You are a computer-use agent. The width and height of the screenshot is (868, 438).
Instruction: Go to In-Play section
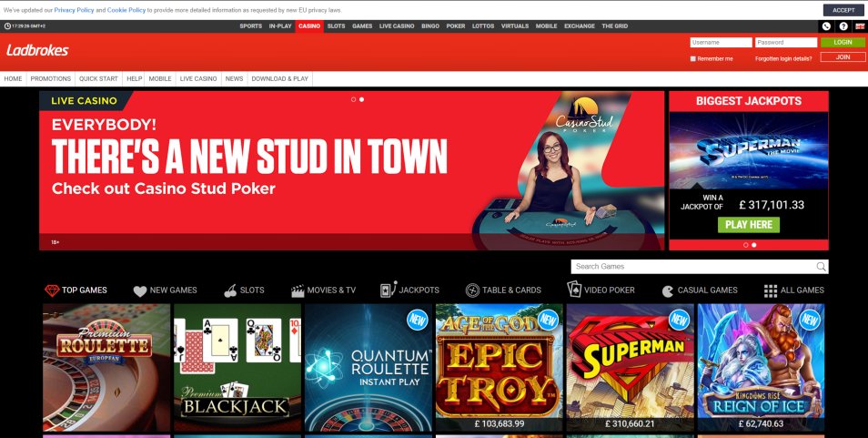pos(280,26)
